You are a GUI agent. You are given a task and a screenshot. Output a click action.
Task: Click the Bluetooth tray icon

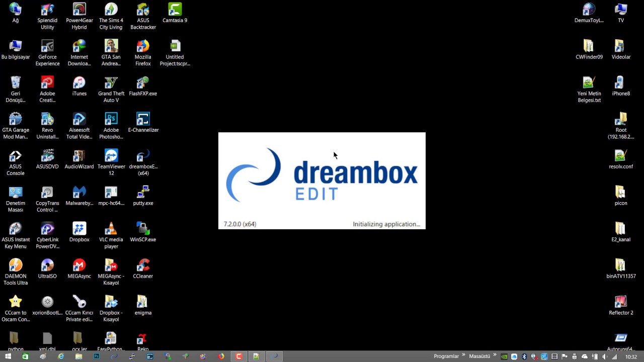click(x=524, y=356)
